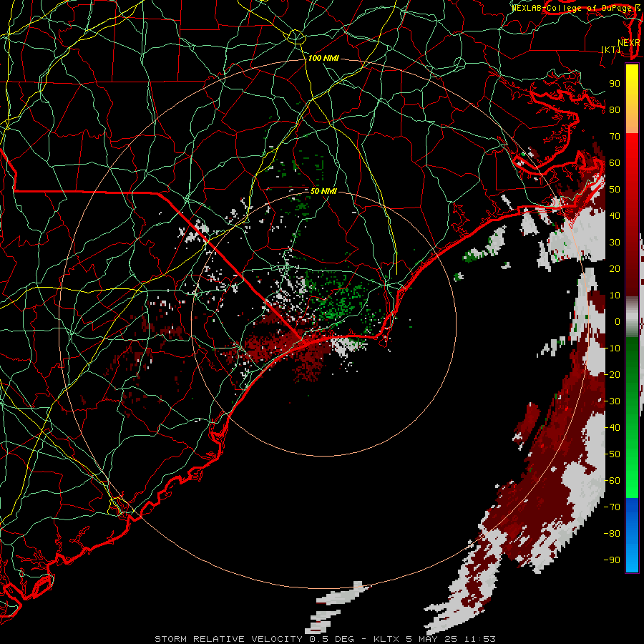
Task: Click the 80 label on velocity scale
Action: [x=615, y=109]
